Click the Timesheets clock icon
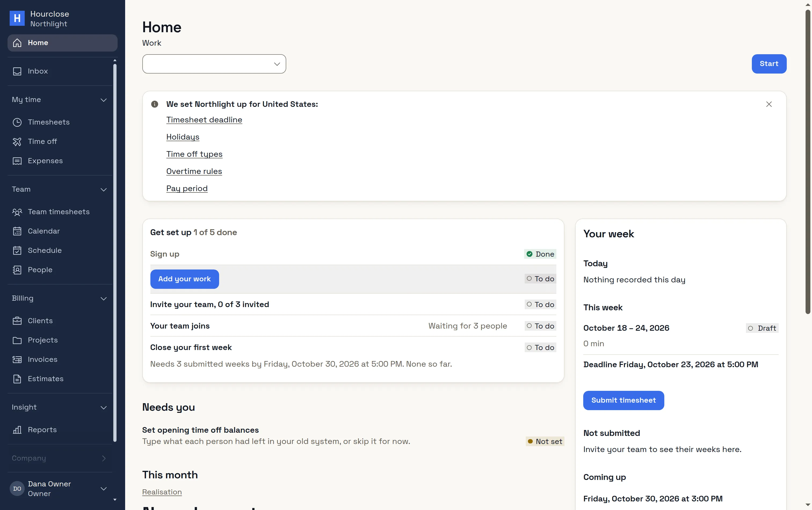This screenshot has height=510, width=812. (x=17, y=122)
